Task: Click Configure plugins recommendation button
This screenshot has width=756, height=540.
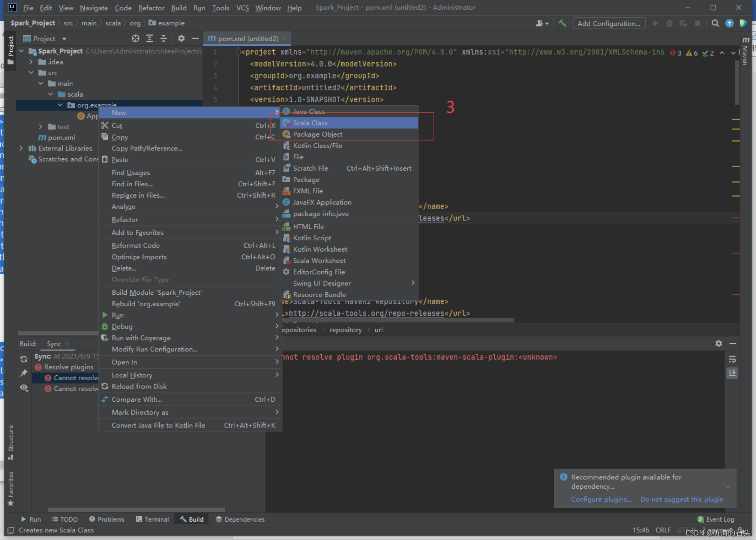Action: click(599, 499)
